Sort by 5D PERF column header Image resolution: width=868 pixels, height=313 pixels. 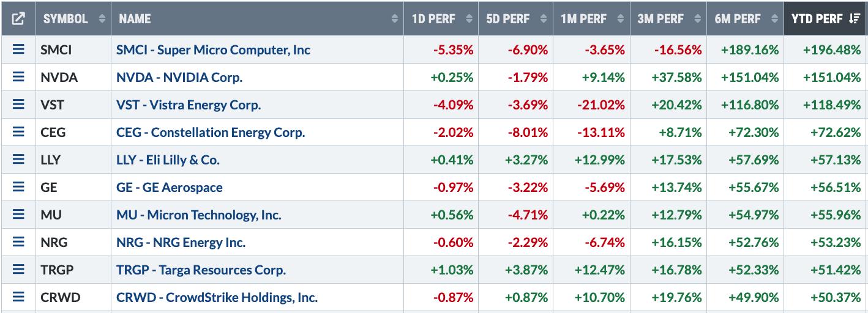coord(515,19)
